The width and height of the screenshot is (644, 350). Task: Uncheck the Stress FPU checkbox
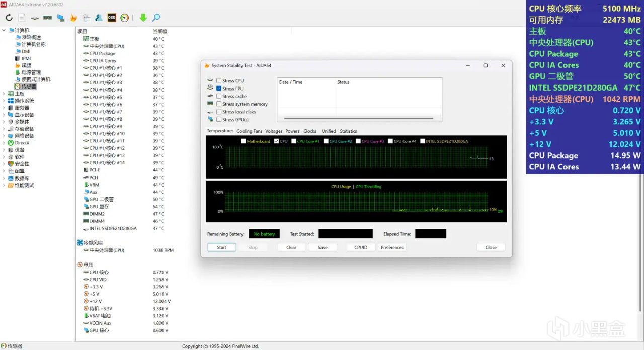click(219, 89)
